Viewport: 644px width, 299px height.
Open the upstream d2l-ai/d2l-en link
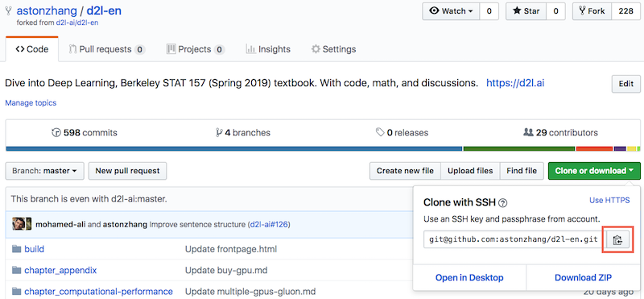click(x=77, y=23)
